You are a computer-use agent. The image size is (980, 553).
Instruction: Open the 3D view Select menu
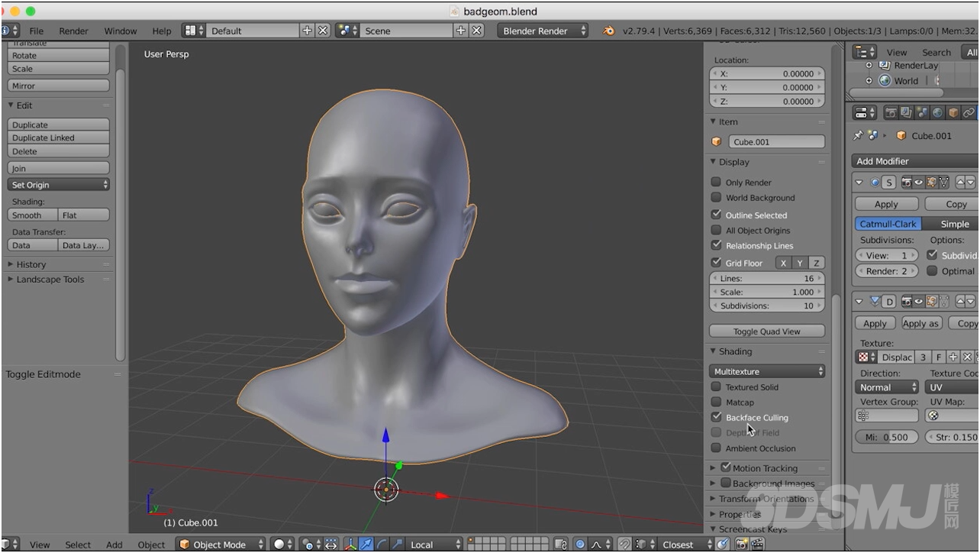(x=78, y=545)
